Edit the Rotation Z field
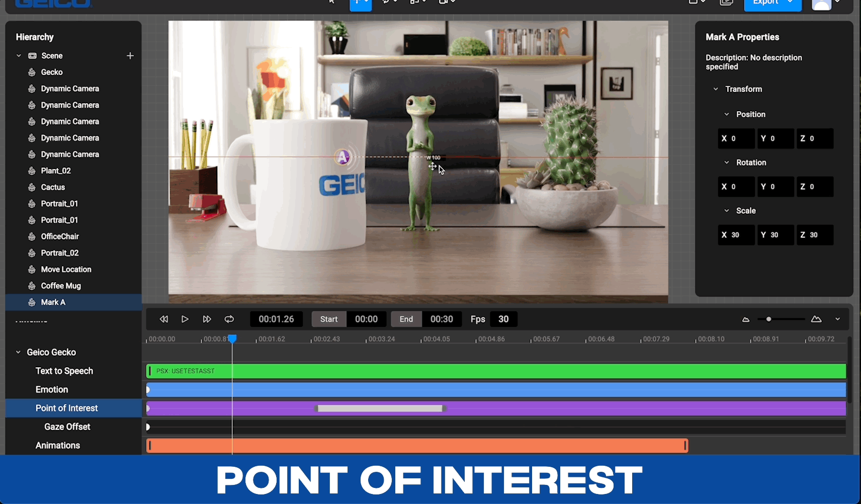Screen dimensions: 861x504 815,187
